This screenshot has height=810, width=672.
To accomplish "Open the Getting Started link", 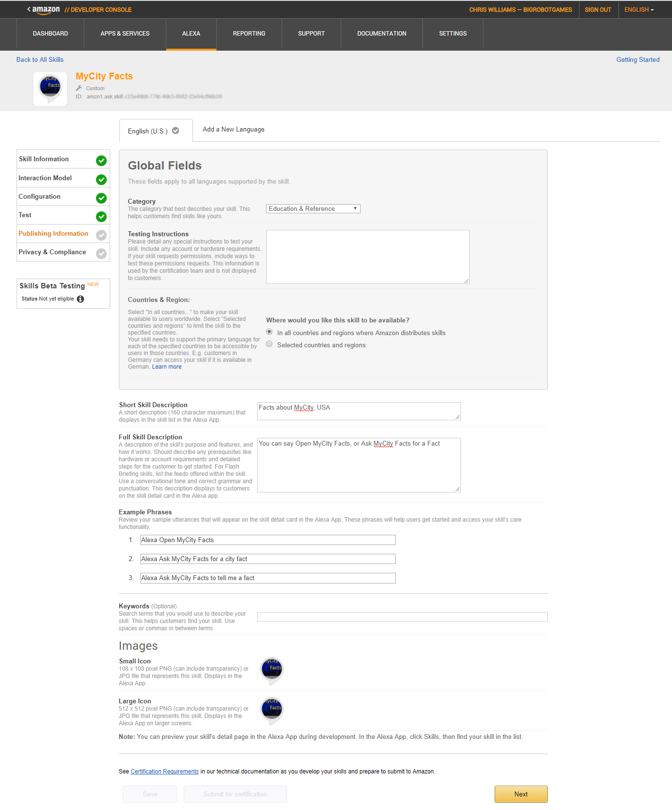I will [x=638, y=59].
